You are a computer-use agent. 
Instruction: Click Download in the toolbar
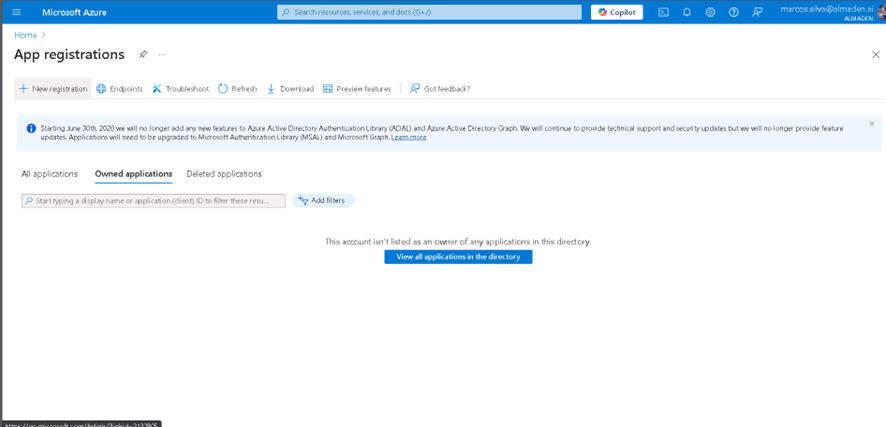coord(291,89)
